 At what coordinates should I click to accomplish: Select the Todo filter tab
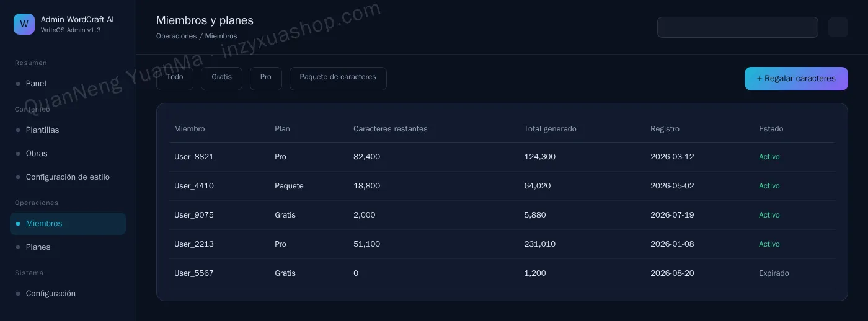(175, 79)
